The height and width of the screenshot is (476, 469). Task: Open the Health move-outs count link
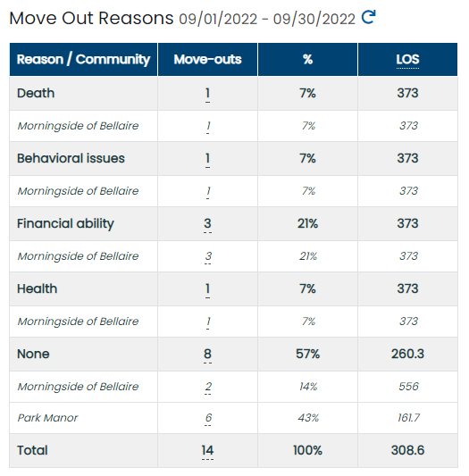[x=207, y=289]
